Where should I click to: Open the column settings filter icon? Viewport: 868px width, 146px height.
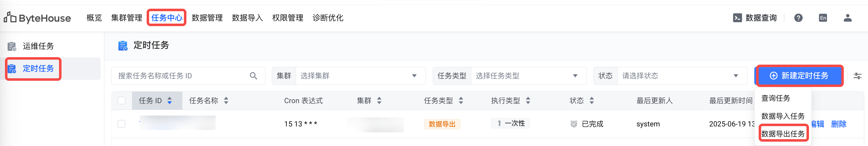pos(857,76)
